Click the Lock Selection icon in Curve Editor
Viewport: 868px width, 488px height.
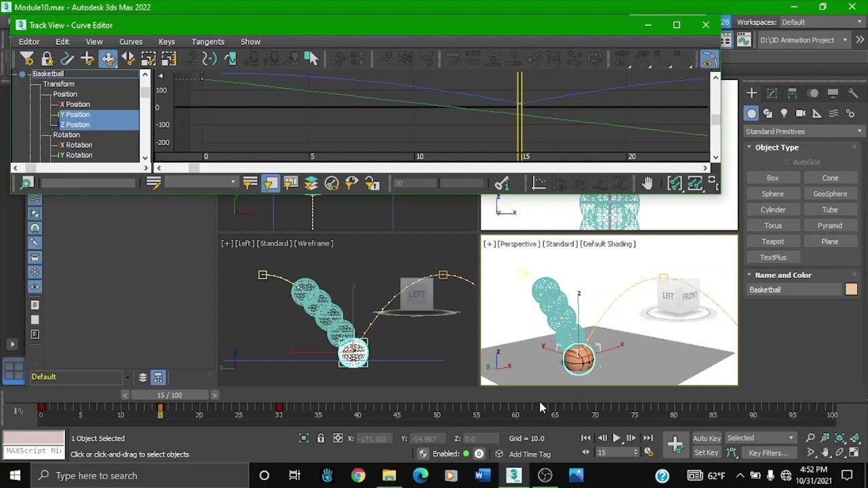[47, 59]
